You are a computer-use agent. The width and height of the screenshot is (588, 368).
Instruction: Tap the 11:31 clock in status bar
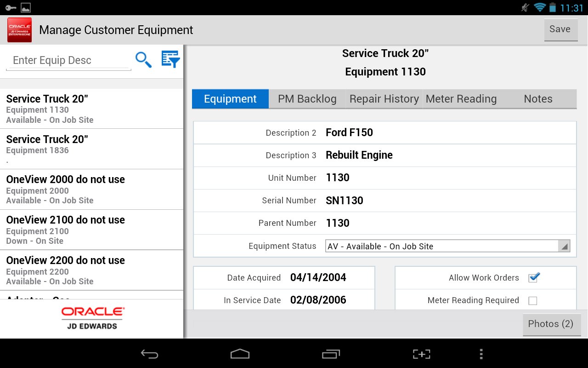(571, 8)
